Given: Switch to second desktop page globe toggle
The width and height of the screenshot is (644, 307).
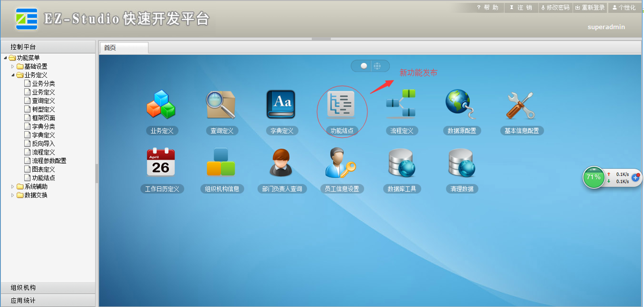Looking at the screenshot, I should [x=377, y=66].
